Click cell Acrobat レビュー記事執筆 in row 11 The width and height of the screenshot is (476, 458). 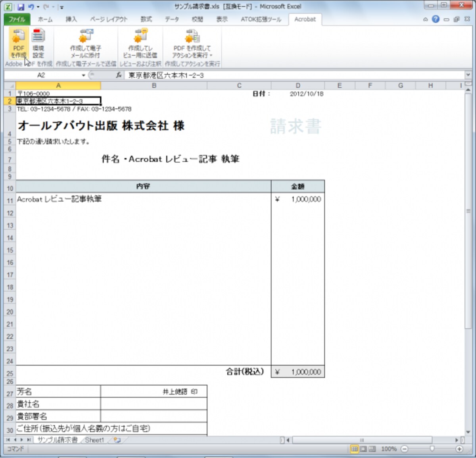pyautogui.click(x=59, y=199)
